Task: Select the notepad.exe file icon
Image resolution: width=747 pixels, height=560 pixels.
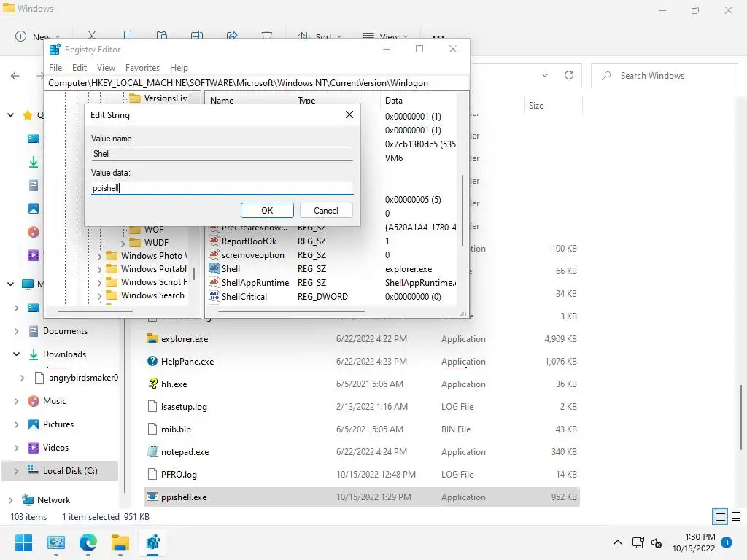Action: (152, 451)
